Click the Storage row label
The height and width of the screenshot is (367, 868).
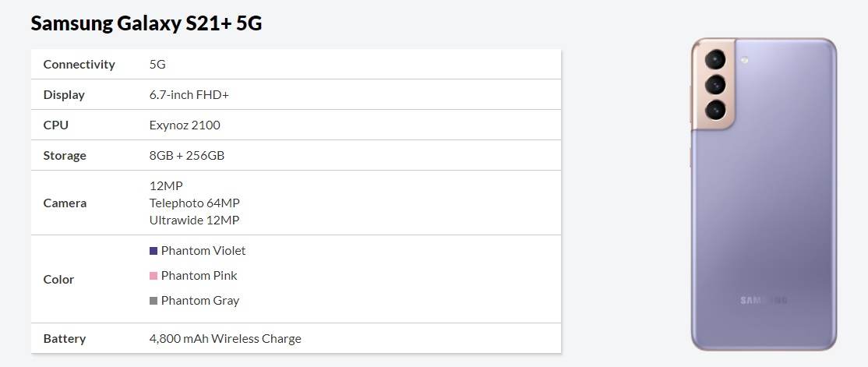[x=65, y=156]
